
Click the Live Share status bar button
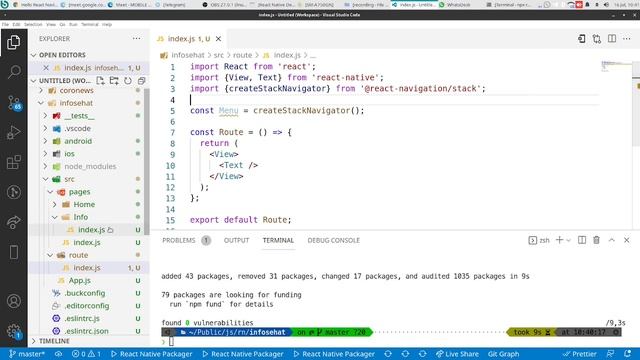click(x=457, y=354)
